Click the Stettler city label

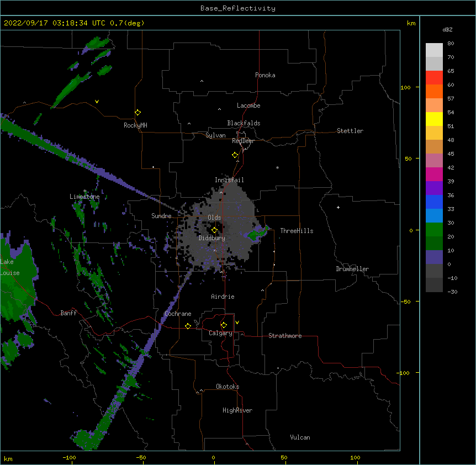pyautogui.click(x=350, y=131)
